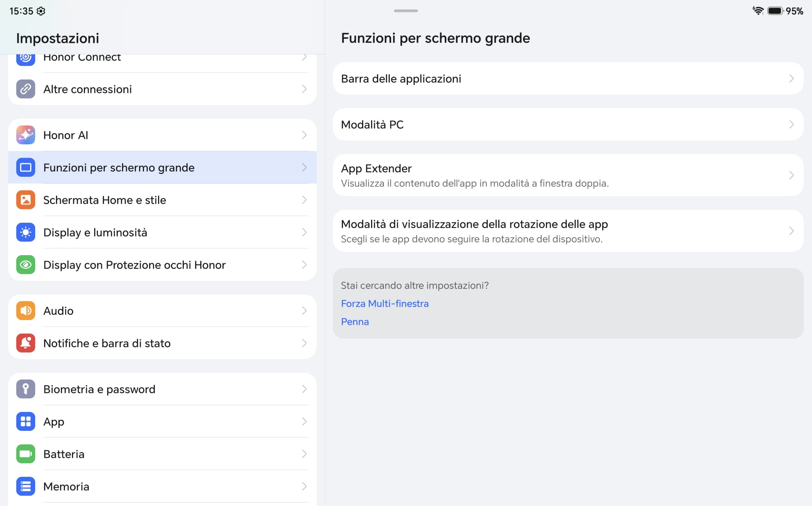Tap the top drag handle bar
Image resolution: width=812 pixels, height=506 pixels.
click(406, 11)
